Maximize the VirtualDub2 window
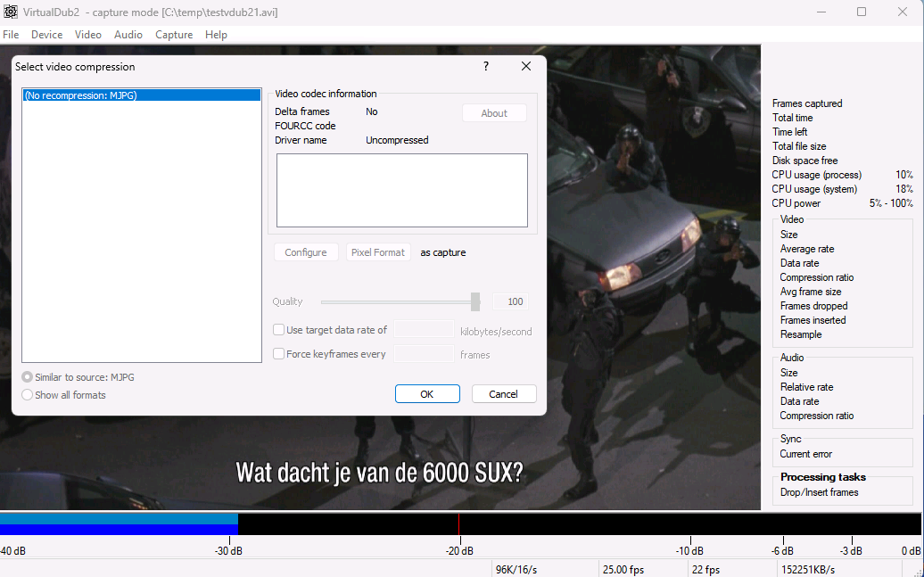This screenshot has width=924, height=577. coord(862,12)
